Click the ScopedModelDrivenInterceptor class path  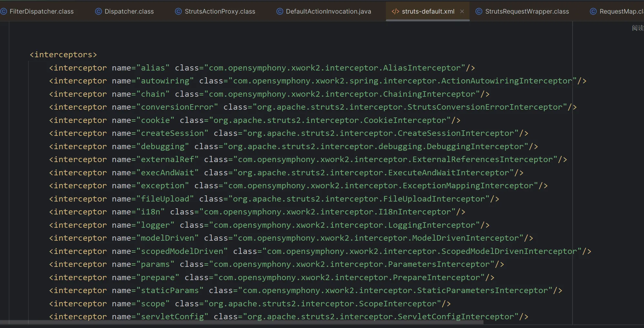(422, 251)
